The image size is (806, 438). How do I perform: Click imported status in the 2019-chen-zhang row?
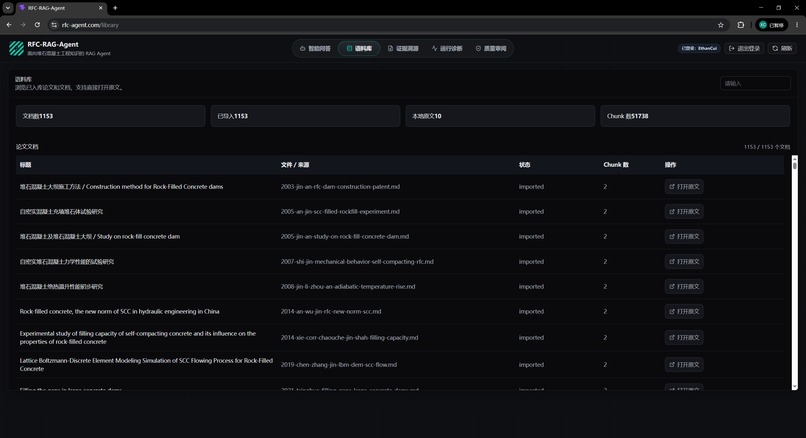[x=531, y=364]
